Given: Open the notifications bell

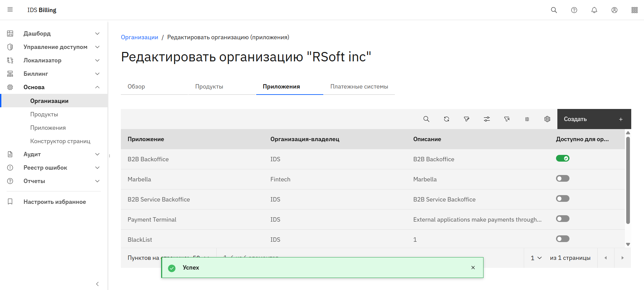Looking at the screenshot, I should point(594,10).
